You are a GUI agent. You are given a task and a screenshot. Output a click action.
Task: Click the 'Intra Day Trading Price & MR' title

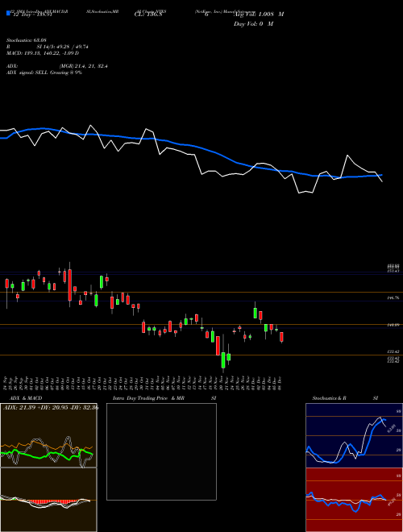148,398
